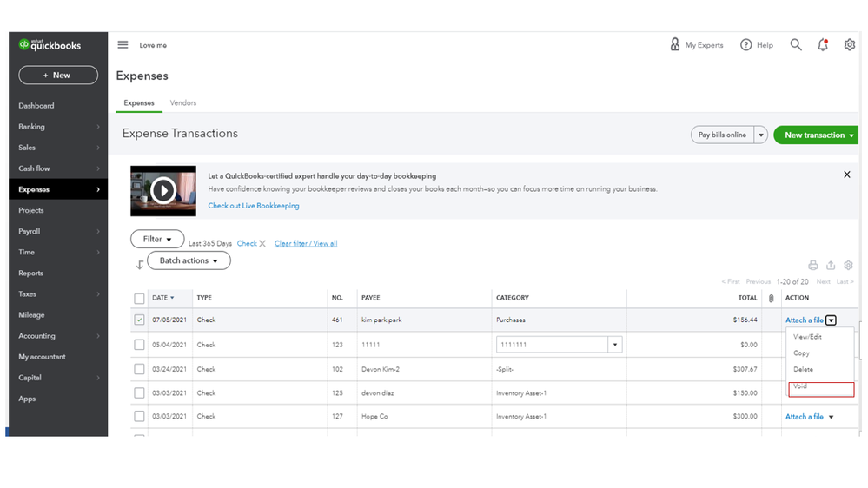Open the top gear settings menu
The image size is (868, 488).
849,45
